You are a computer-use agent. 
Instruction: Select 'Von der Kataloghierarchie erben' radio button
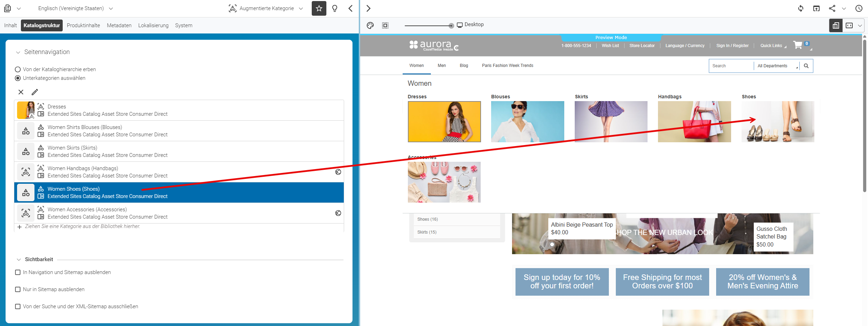point(18,69)
